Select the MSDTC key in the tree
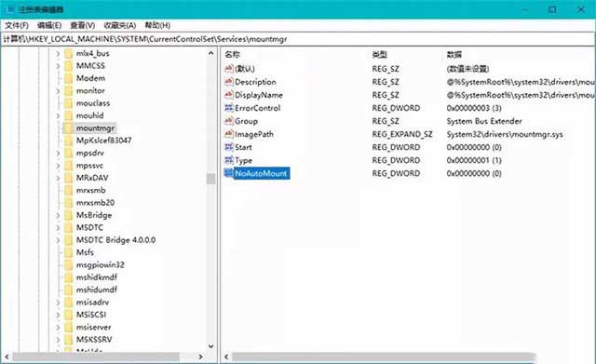Screen dimensions: 596x364 (x=89, y=227)
